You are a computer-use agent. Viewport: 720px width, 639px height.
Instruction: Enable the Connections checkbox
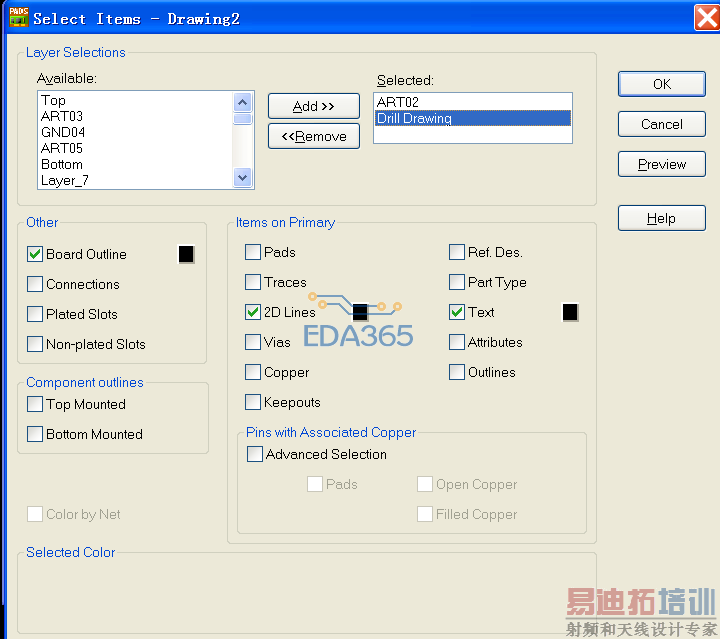(35, 284)
